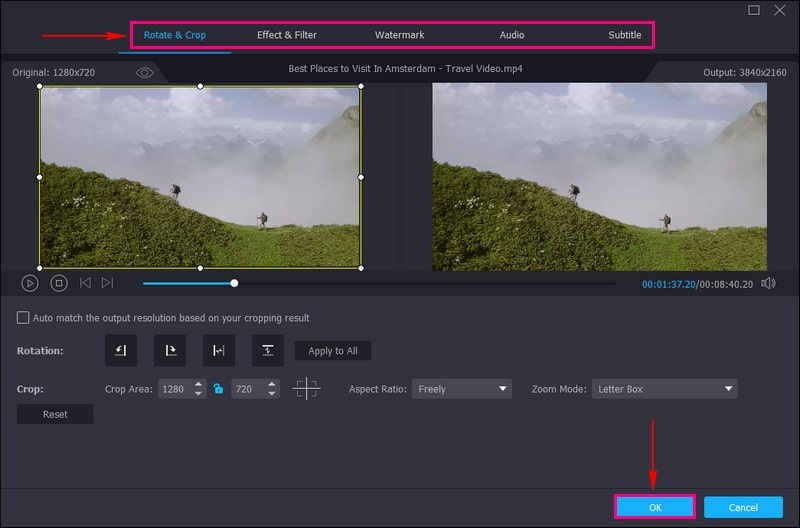The height and width of the screenshot is (528, 800).
Task: Skip to the next frame
Action: point(108,283)
